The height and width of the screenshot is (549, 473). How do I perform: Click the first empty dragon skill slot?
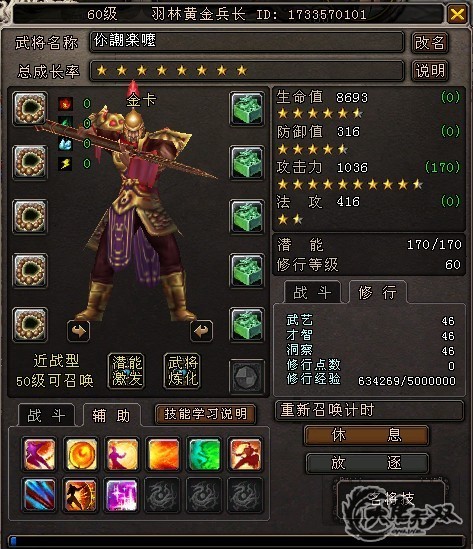(162, 495)
